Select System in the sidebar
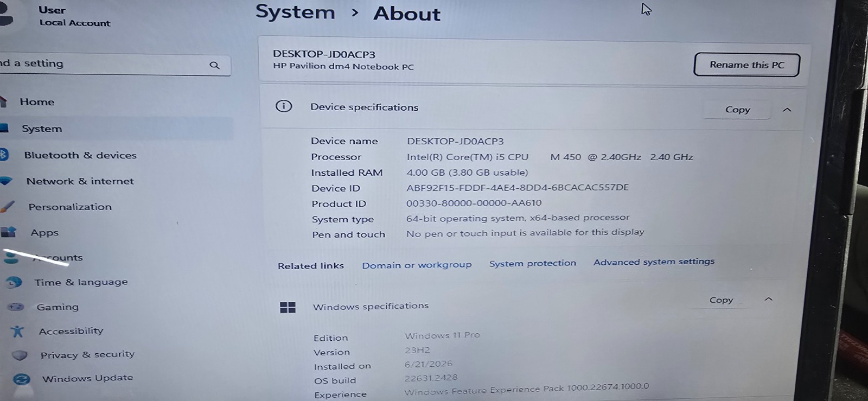This screenshot has height=401, width=868. [42, 129]
